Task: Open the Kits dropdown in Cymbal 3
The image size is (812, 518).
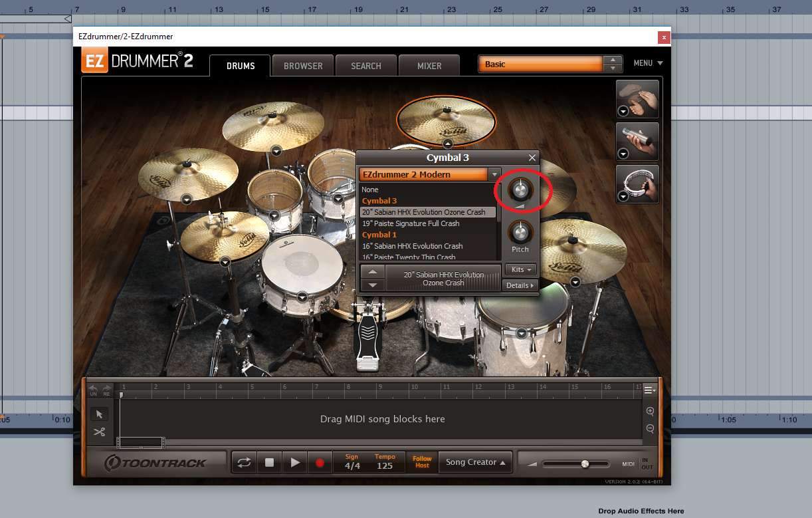Action: 520,269
